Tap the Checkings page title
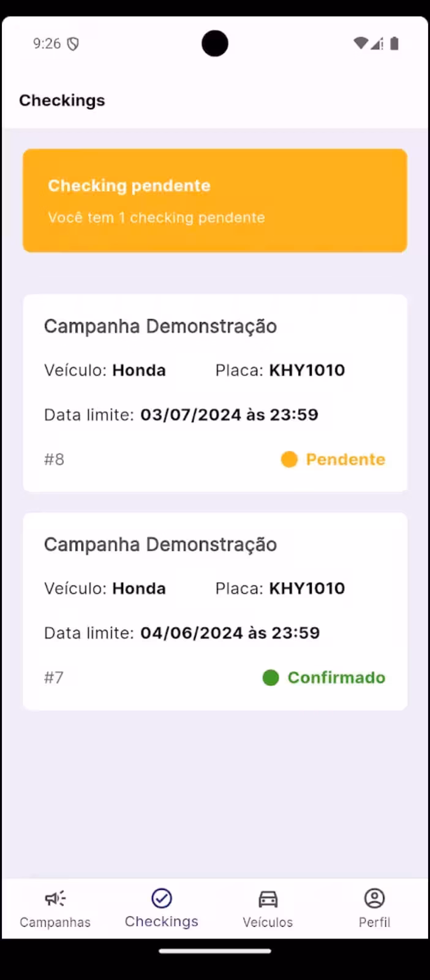Screen dimensions: 430x980 coord(62,100)
